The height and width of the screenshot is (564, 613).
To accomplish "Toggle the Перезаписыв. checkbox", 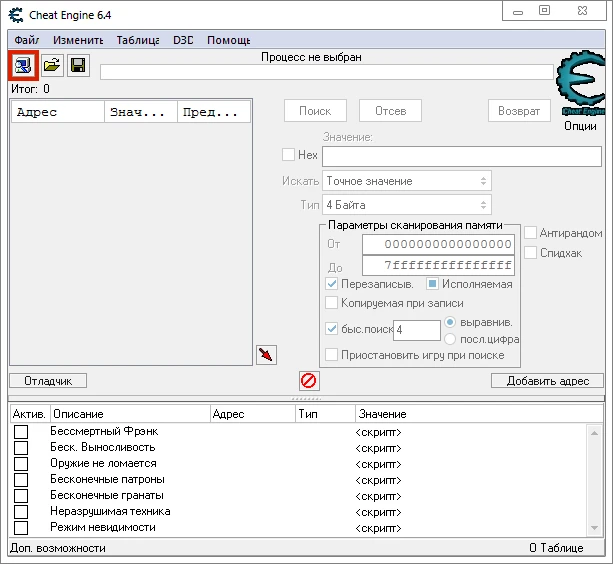I will tap(332, 284).
